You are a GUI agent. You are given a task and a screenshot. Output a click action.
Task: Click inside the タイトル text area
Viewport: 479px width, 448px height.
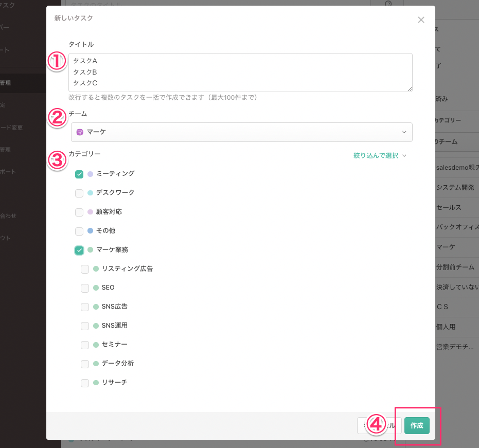(240, 71)
